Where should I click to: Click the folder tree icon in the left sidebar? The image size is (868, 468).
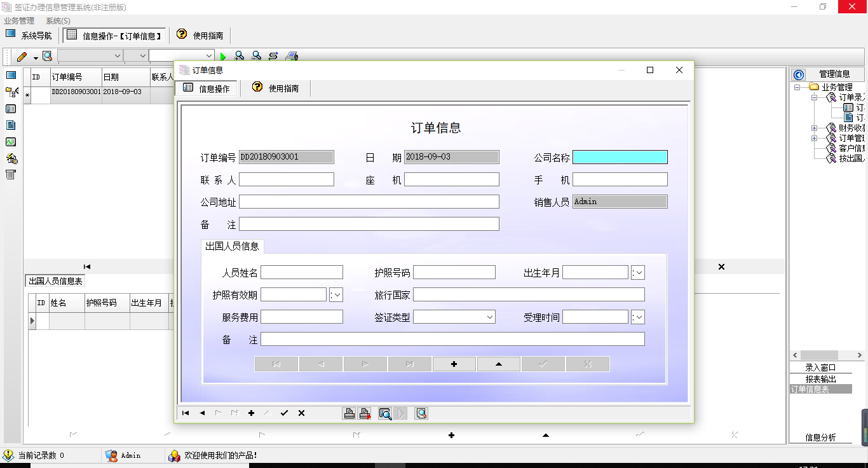click(11, 92)
